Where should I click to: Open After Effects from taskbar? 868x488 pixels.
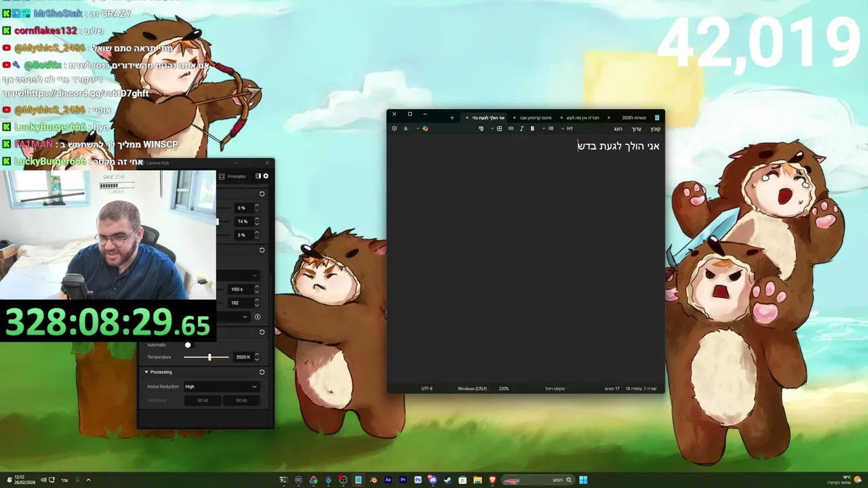tap(388, 480)
